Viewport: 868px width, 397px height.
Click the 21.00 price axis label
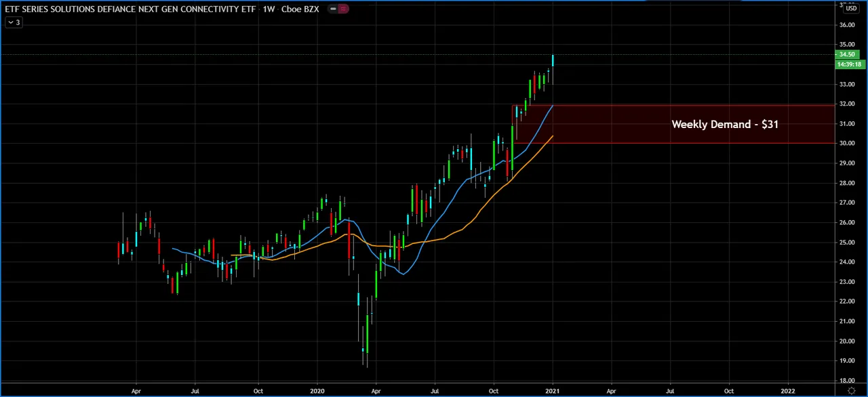coord(847,321)
